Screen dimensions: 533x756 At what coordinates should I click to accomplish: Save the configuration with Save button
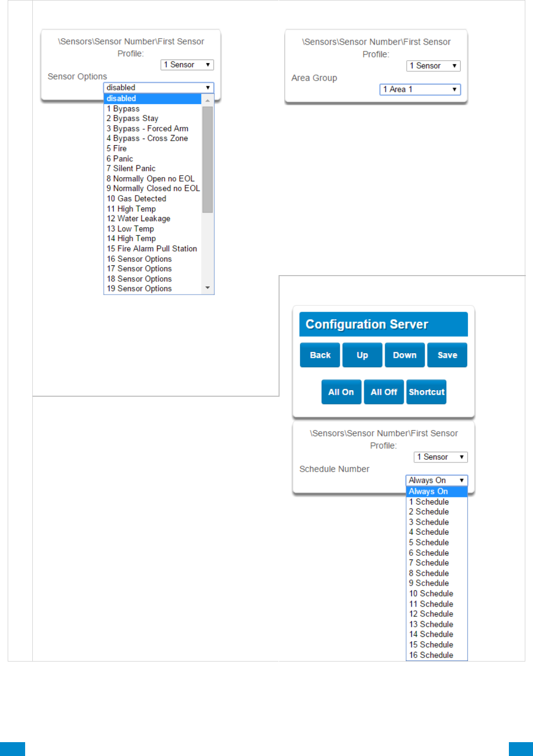click(x=447, y=355)
